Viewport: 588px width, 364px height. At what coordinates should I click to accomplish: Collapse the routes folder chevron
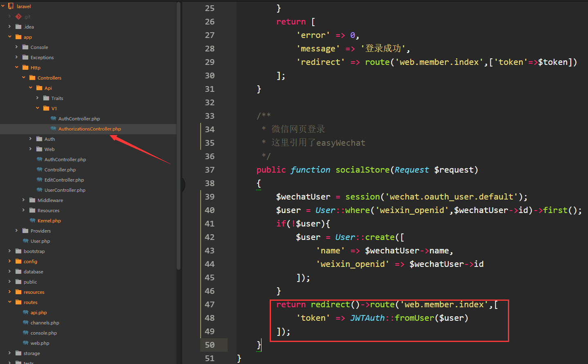click(9, 302)
